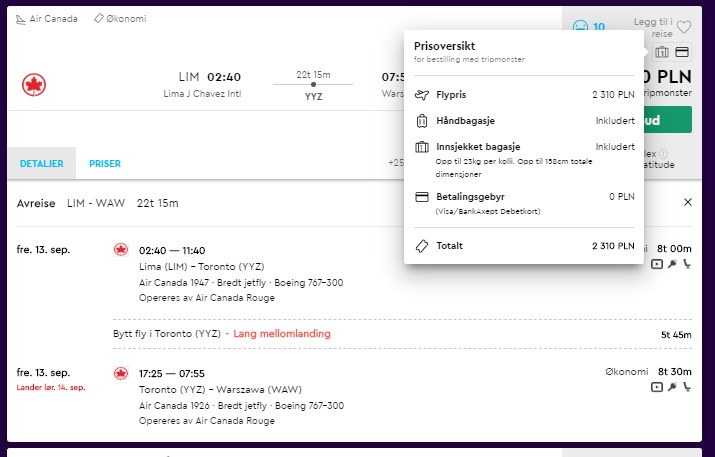Image resolution: width=715 pixels, height=457 pixels.
Task: Click the airplane icon next to Flypris
Action: pyautogui.click(x=422, y=95)
